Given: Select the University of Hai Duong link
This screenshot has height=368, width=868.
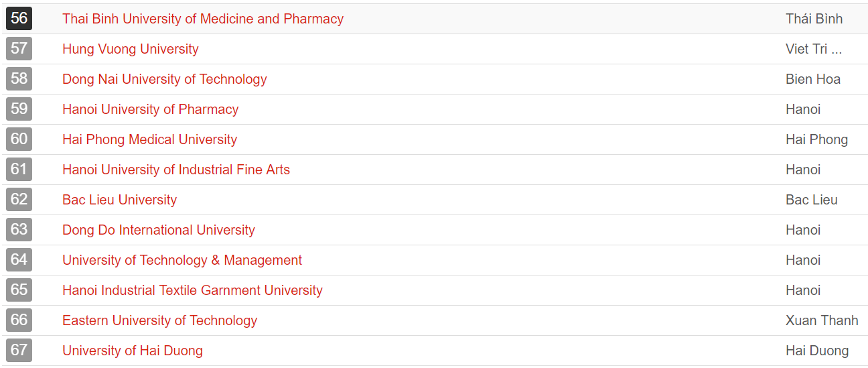Looking at the screenshot, I should click(132, 351).
